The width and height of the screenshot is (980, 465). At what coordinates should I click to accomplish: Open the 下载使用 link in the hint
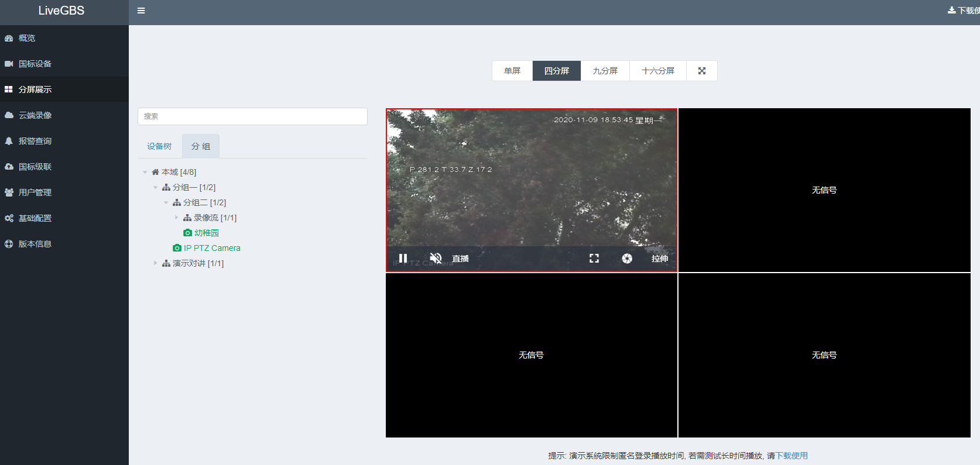(x=791, y=456)
